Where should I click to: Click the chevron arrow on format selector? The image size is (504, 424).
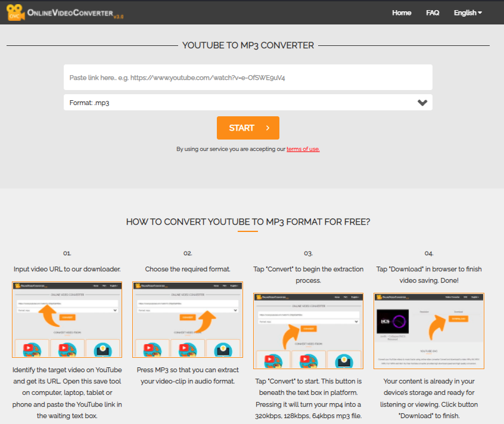[422, 103]
